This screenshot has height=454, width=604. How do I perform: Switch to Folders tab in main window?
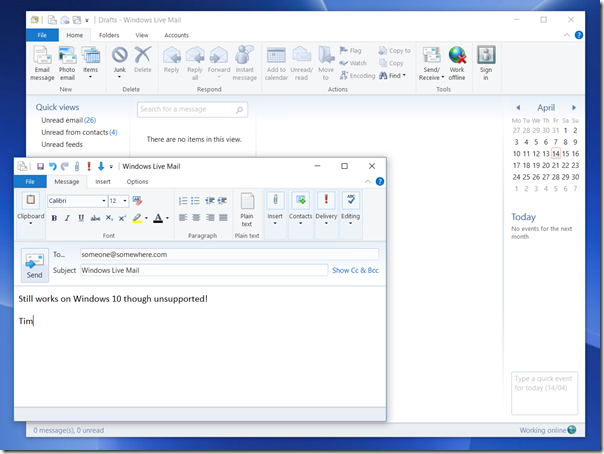109,35
